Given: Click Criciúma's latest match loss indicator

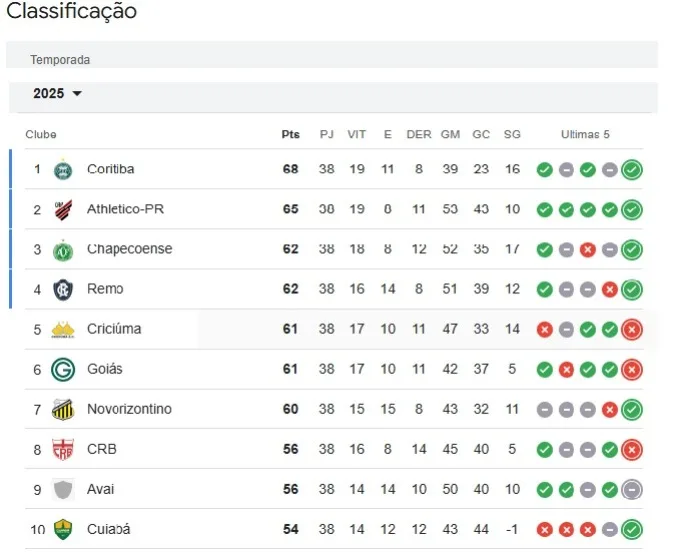Looking at the screenshot, I should point(631,329).
